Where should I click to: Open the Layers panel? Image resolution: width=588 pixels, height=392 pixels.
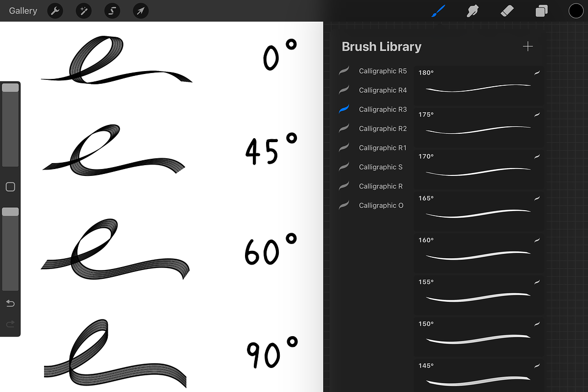point(541,11)
